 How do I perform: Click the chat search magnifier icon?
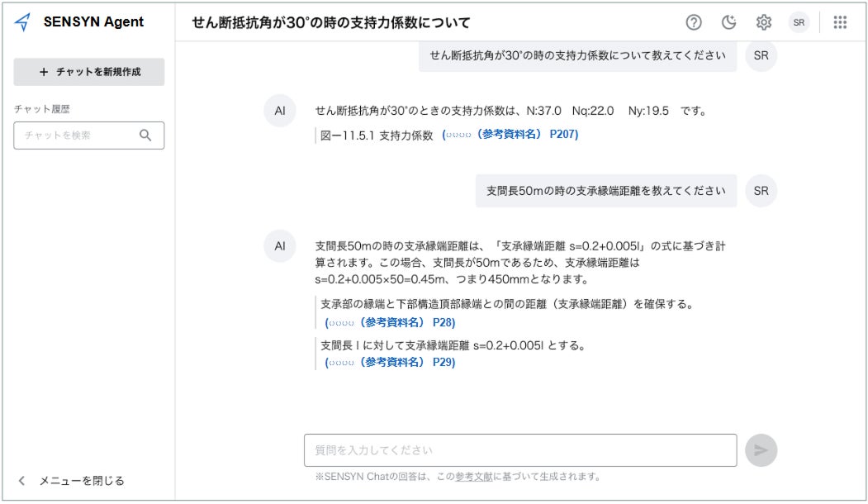tap(146, 136)
